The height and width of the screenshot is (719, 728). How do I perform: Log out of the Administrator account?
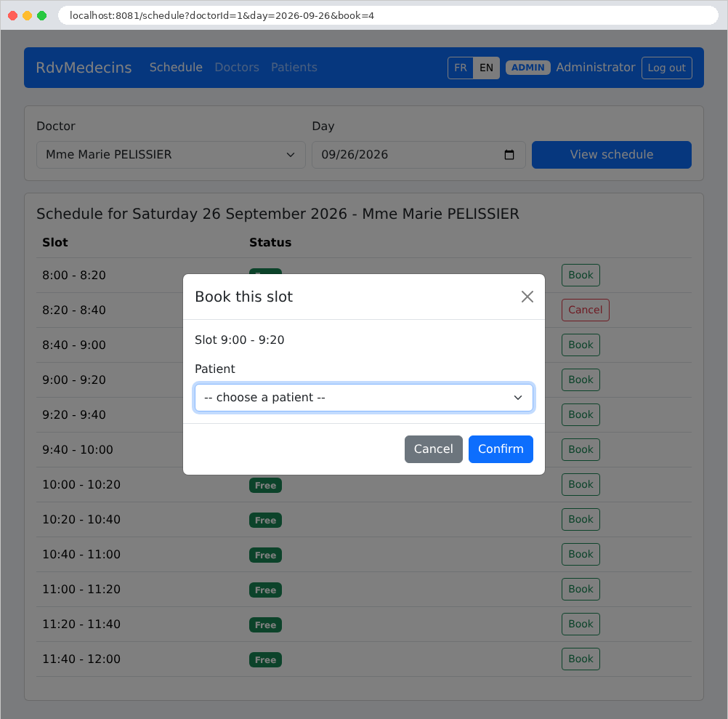667,68
